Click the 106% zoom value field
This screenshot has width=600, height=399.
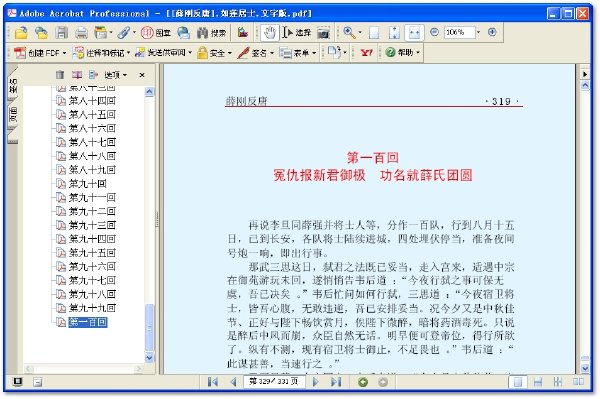click(459, 33)
